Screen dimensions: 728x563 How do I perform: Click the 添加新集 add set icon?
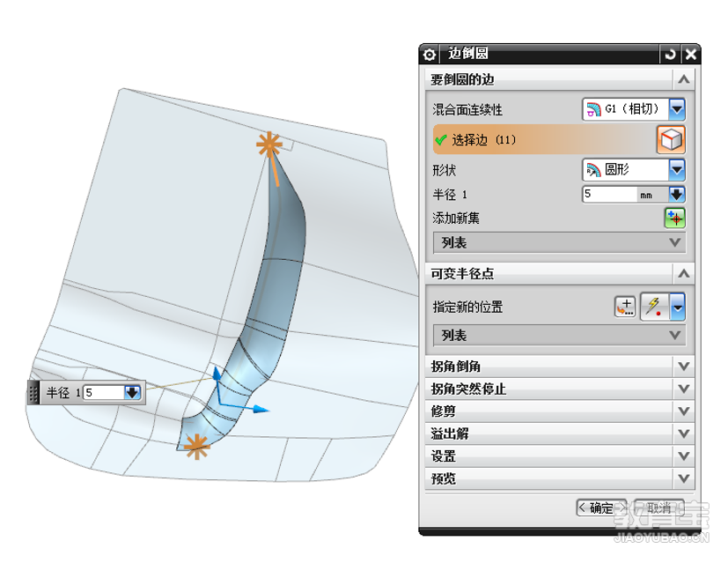tap(674, 218)
